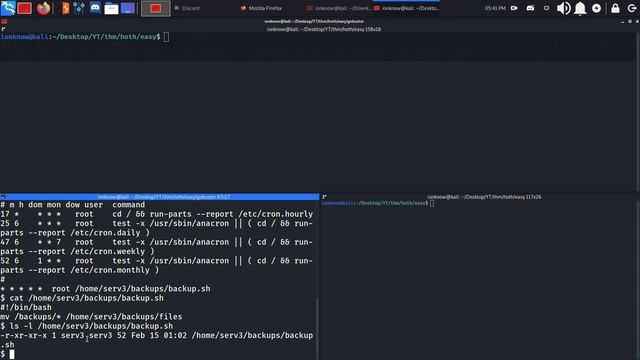The image size is (640, 360).
Task: Click the '-r-xr-xr-x' permissions text
Action: (23, 336)
